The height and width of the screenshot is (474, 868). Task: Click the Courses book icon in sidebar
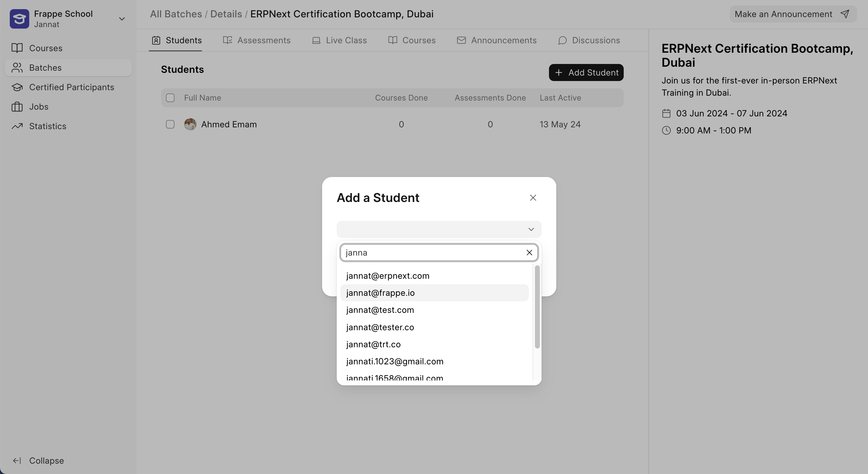click(x=17, y=48)
